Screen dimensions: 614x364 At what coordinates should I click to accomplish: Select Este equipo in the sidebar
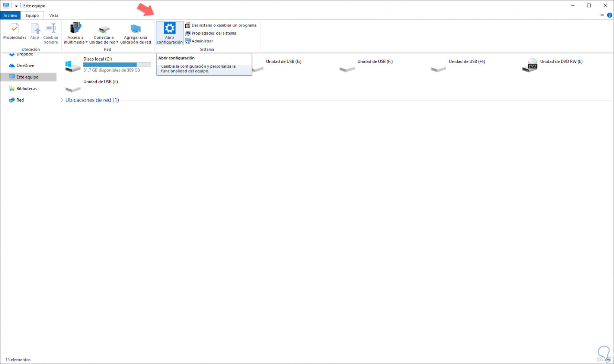click(x=28, y=77)
